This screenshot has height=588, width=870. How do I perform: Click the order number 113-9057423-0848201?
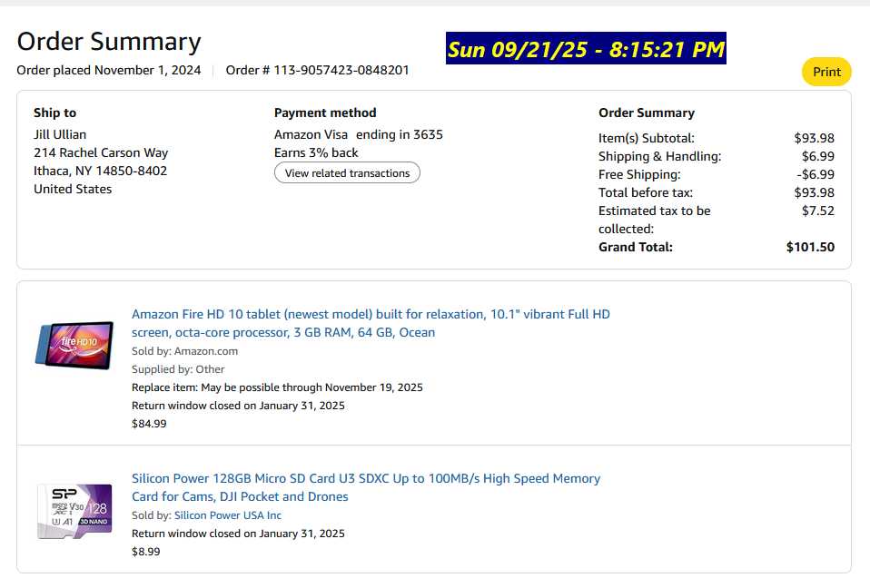click(x=318, y=70)
